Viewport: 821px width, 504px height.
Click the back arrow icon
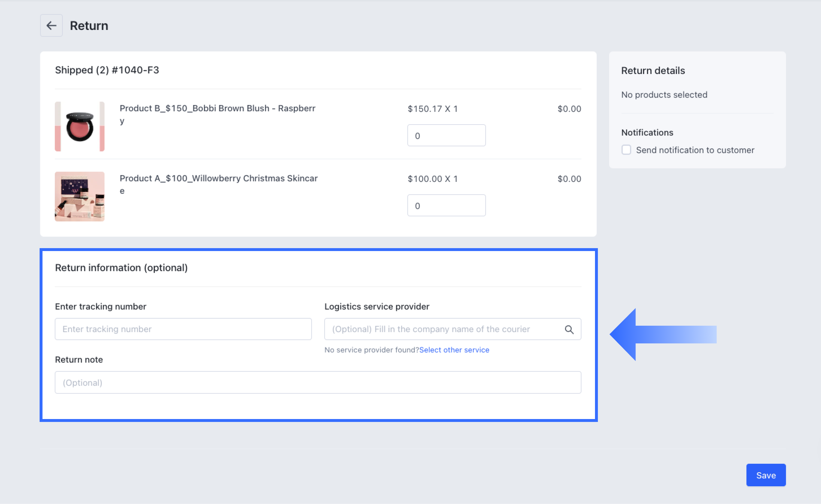click(51, 26)
